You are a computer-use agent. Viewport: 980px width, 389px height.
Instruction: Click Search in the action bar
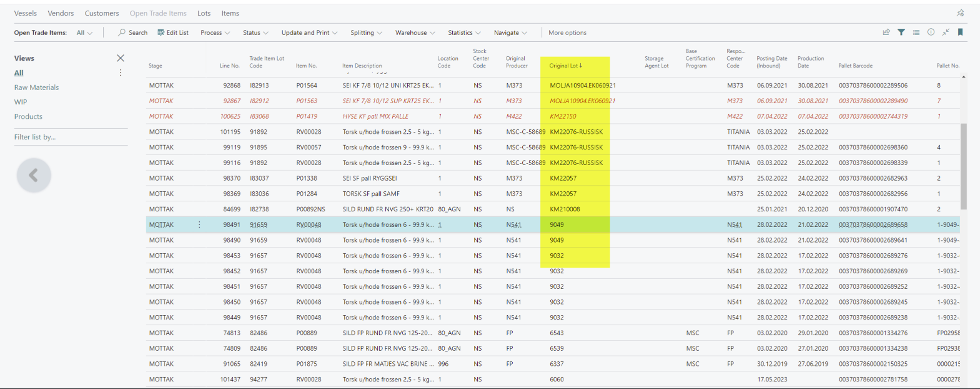coord(133,33)
